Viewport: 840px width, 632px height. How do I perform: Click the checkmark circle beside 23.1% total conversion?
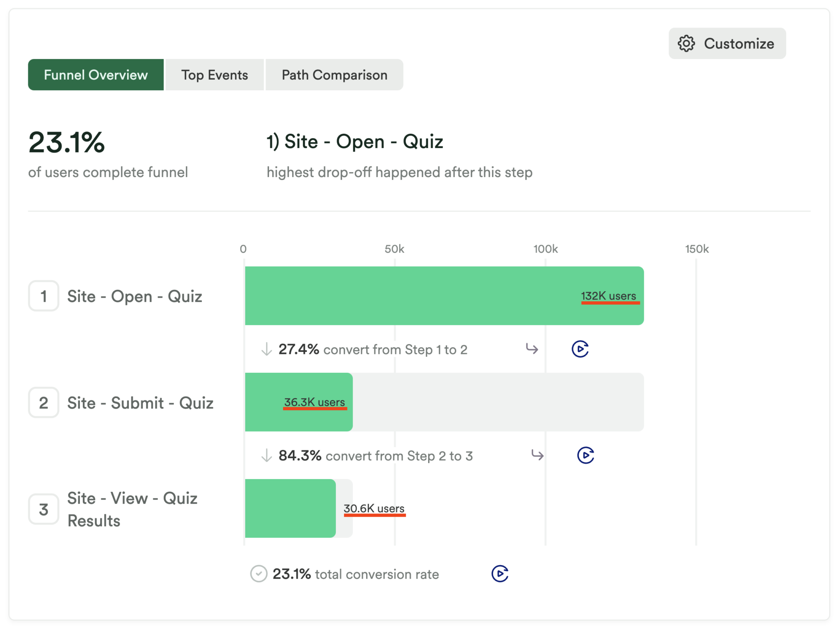click(258, 574)
